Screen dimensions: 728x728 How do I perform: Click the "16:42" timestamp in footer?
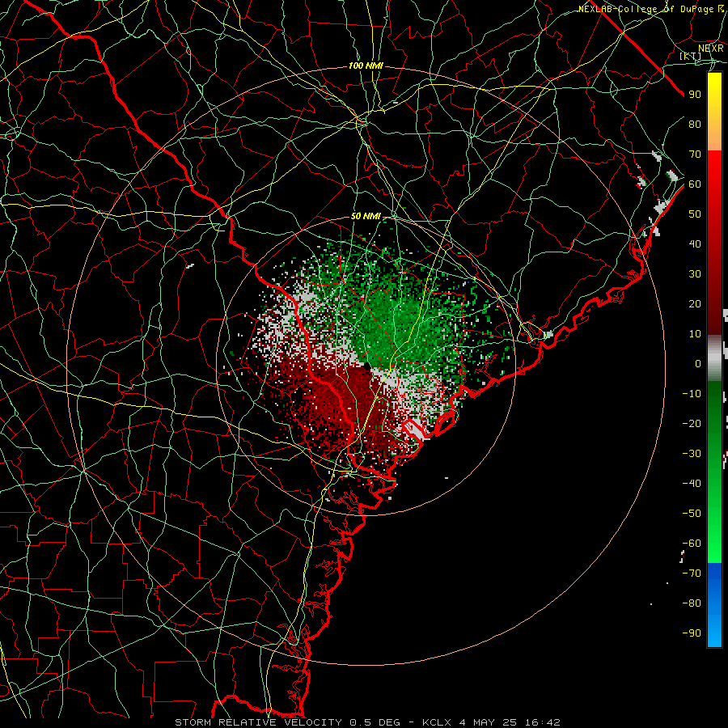(x=543, y=722)
